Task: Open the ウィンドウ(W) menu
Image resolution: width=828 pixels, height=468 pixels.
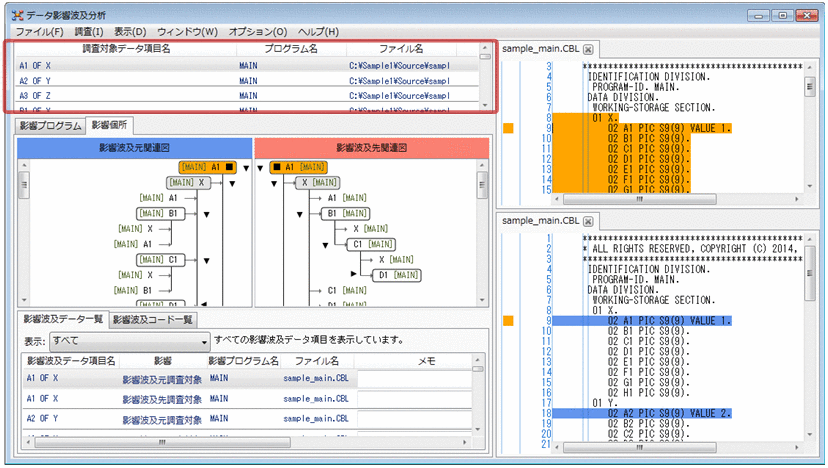Action: [x=187, y=32]
